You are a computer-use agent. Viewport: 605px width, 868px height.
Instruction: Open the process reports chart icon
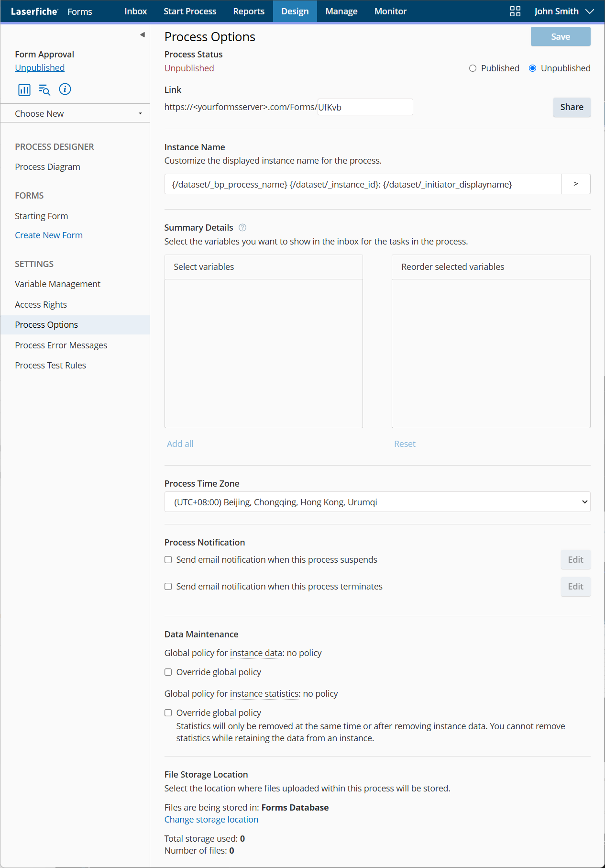pyautogui.click(x=24, y=89)
